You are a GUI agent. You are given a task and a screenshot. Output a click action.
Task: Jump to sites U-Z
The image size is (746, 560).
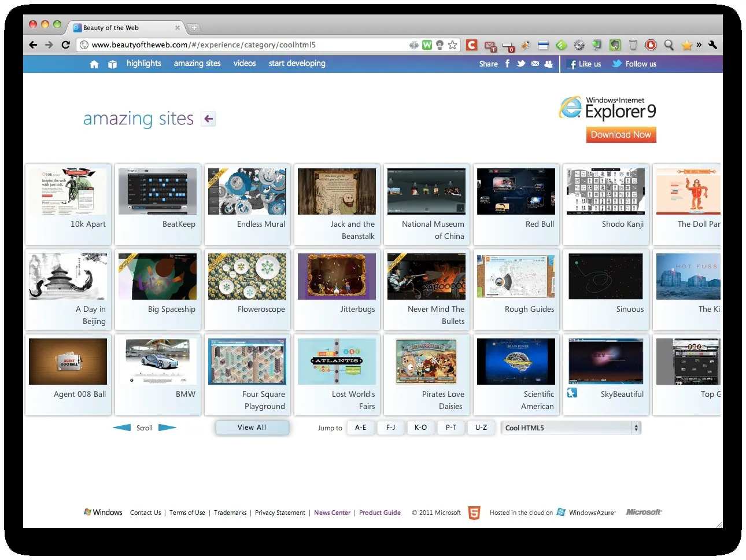pyautogui.click(x=481, y=428)
